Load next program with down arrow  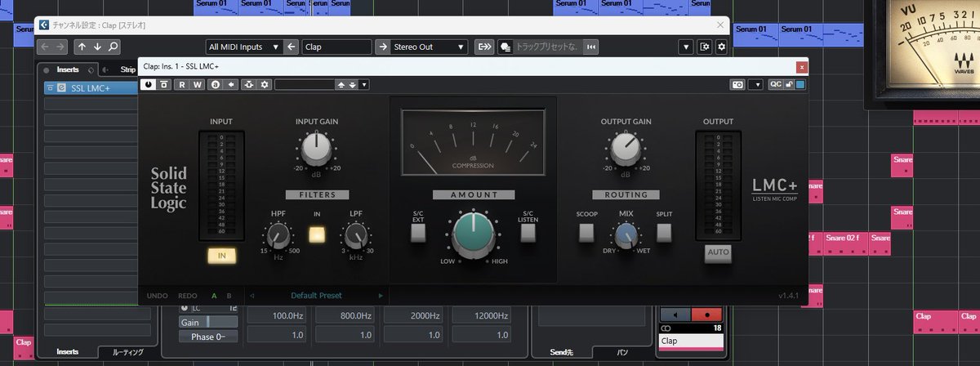click(x=353, y=84)
